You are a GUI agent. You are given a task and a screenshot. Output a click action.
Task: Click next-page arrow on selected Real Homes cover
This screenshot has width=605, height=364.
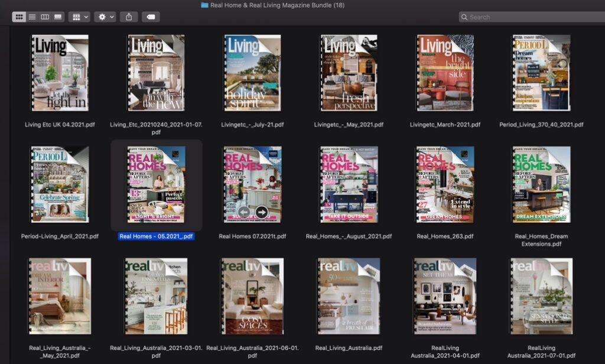261,212
